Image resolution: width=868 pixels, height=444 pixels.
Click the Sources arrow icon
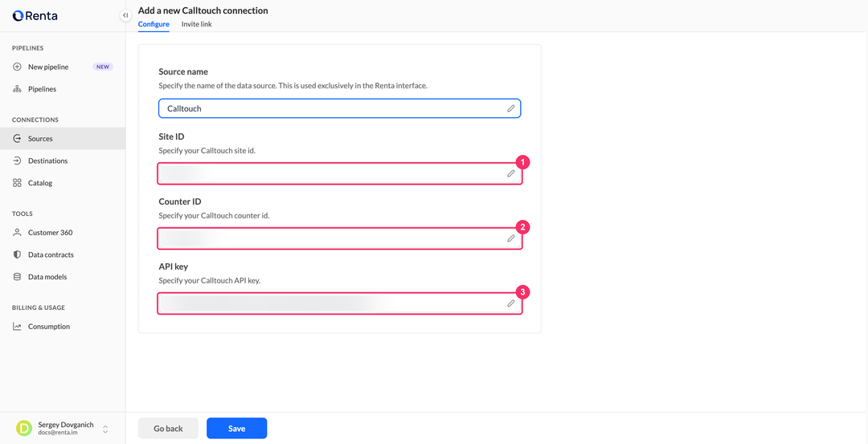[x=17, y=139]
